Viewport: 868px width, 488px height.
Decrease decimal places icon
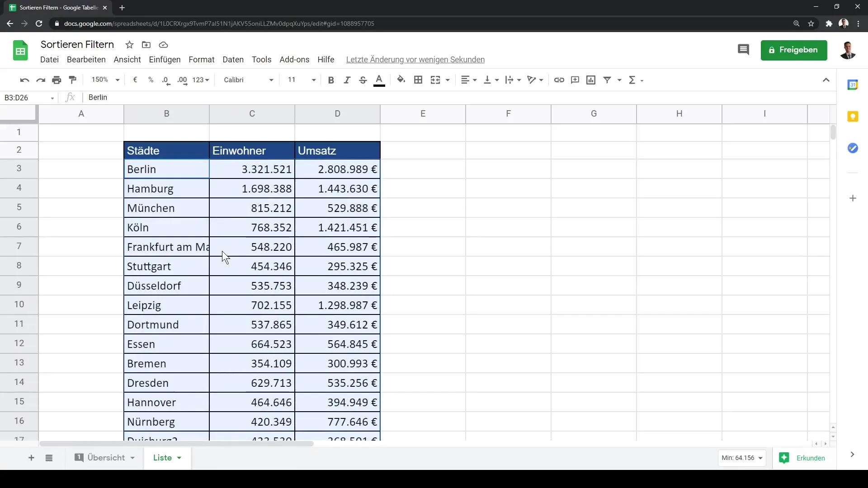click(166, 80)
